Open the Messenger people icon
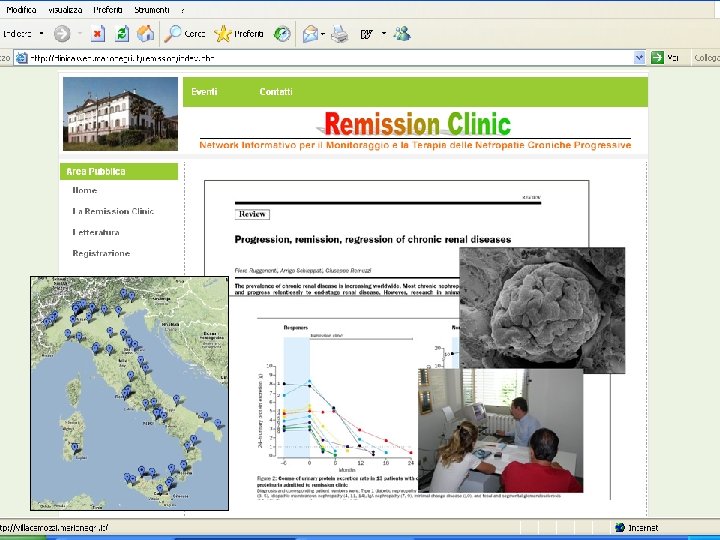 [402, 34]
